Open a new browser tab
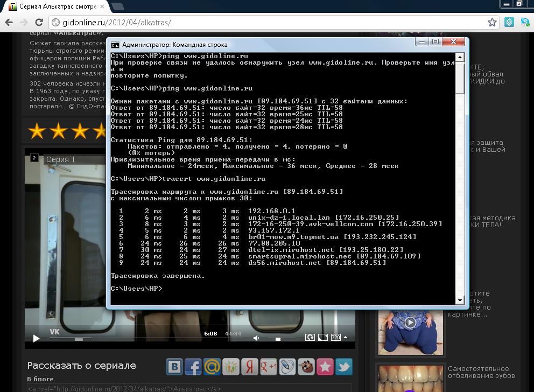This screenshot has height=392, width=534. (118, 6)
